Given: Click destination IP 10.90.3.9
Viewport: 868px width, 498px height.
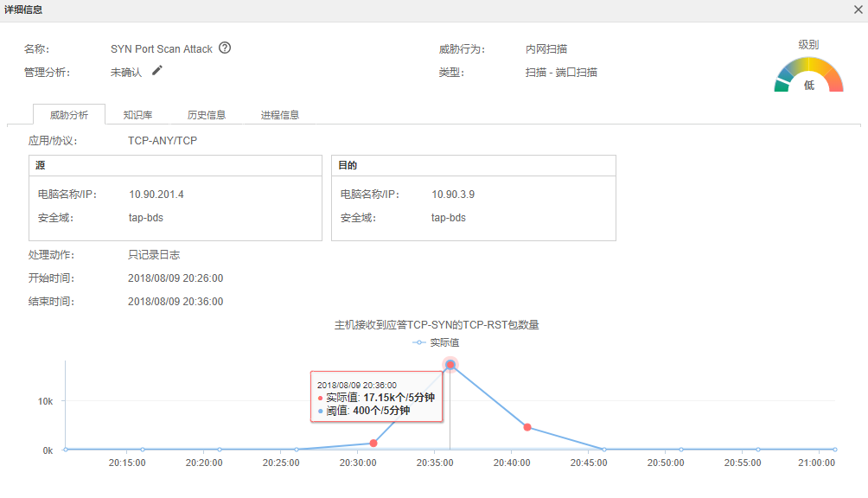Looking at the screenshot, I should pyautogui.click(x=453, y=195).
